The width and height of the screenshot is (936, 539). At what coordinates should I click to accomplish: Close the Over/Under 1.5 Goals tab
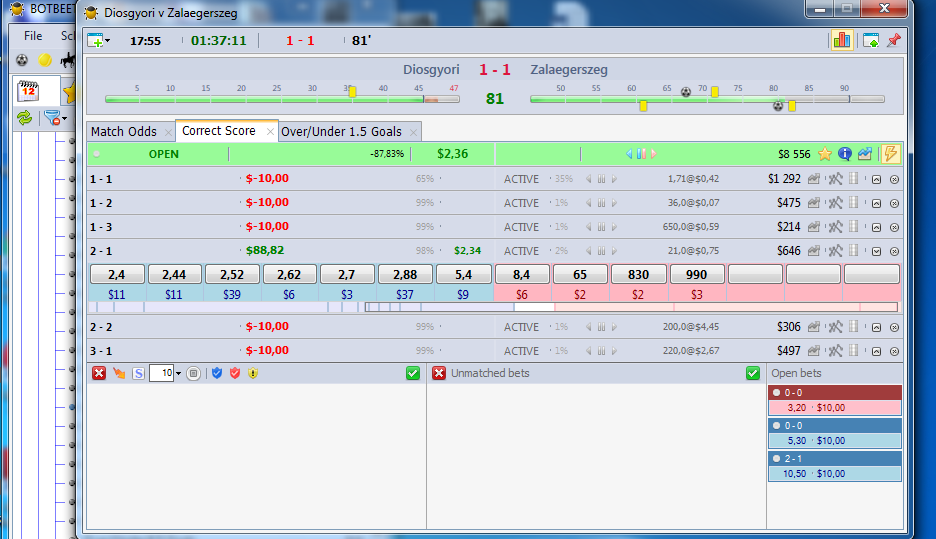pos(413,132)
